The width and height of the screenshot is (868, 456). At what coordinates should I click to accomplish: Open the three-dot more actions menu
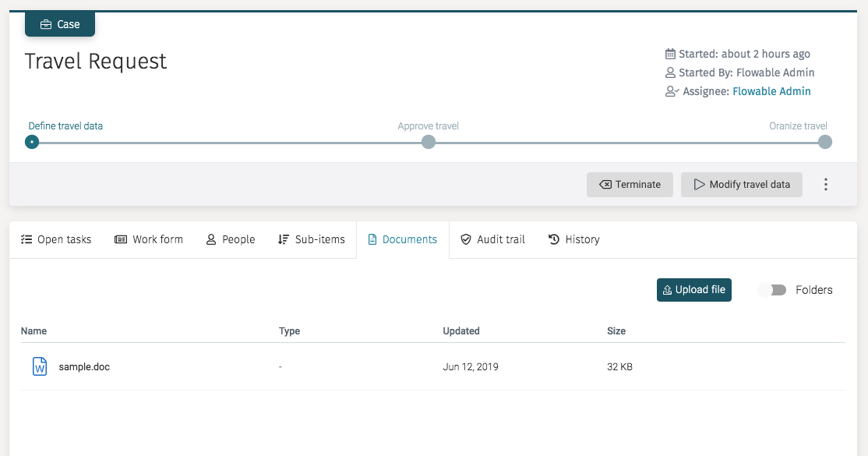pyautogui.click(x=826, y=185)
